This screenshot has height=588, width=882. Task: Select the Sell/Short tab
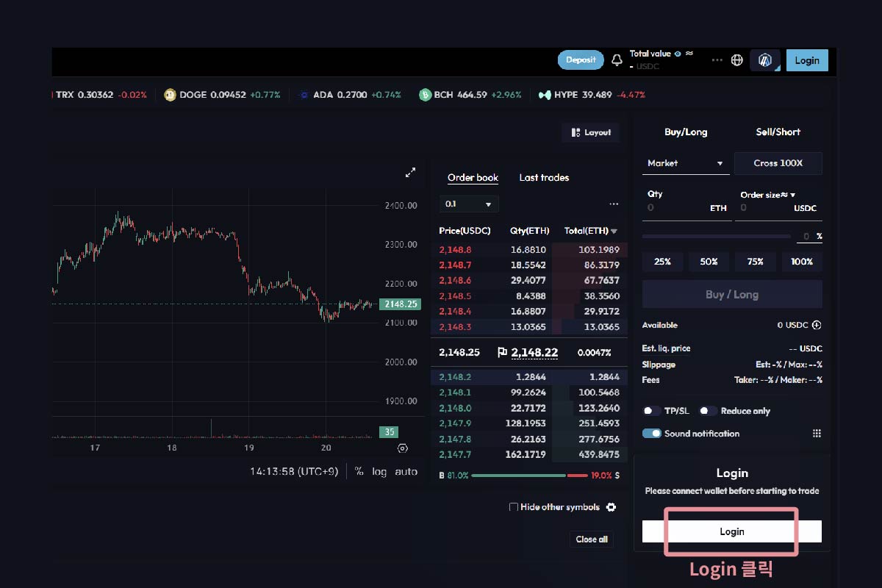(778, 132)
